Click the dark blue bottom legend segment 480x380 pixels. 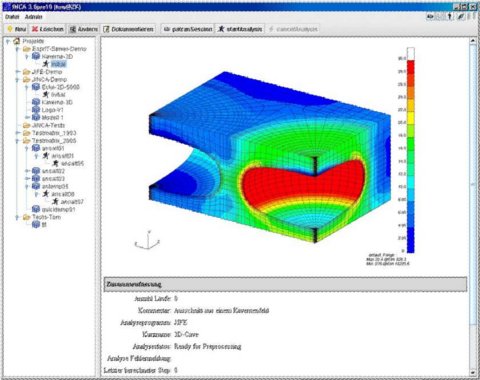pyautogui.click(x=411, y=240)
